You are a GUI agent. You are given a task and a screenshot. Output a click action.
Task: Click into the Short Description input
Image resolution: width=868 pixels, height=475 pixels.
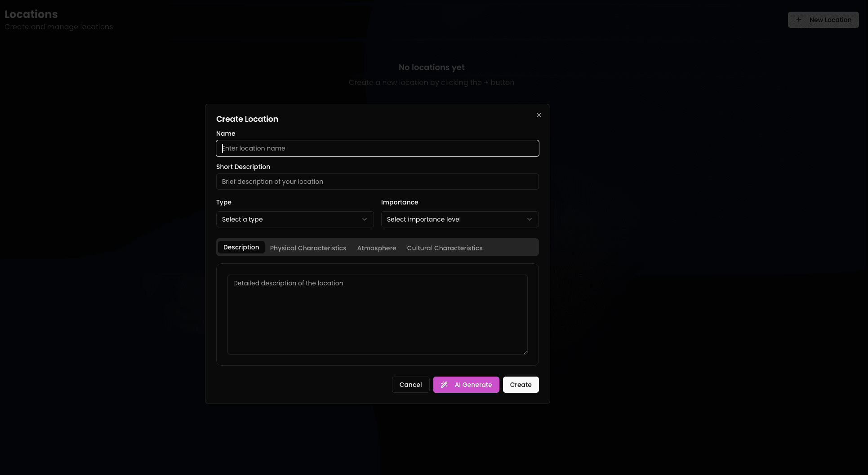(377, 182)
